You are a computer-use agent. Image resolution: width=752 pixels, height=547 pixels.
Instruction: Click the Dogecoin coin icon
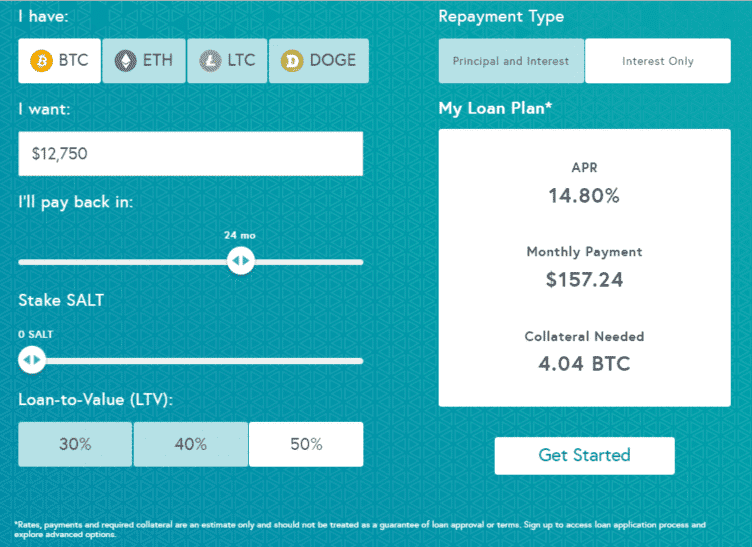point(293,61)
